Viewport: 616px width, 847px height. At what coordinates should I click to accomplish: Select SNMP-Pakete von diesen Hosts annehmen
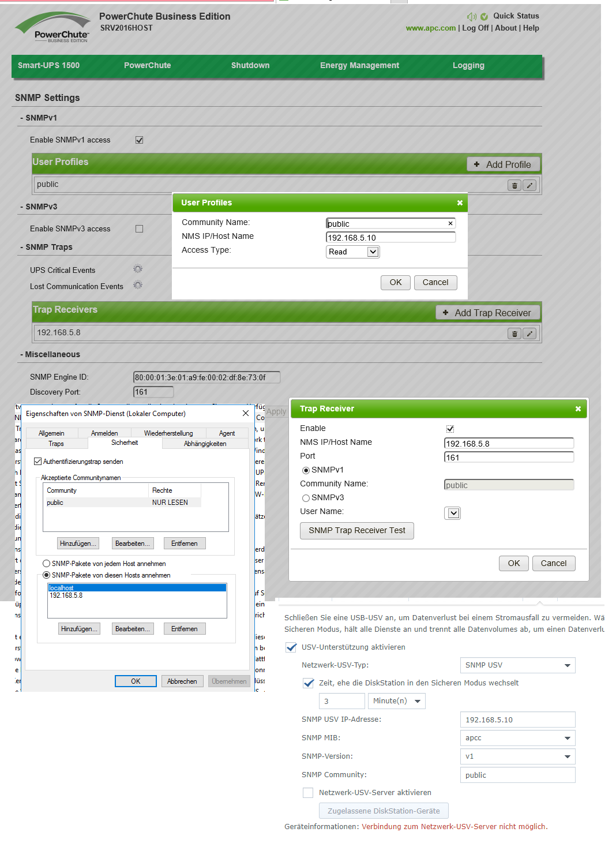(x=46, y=575)
